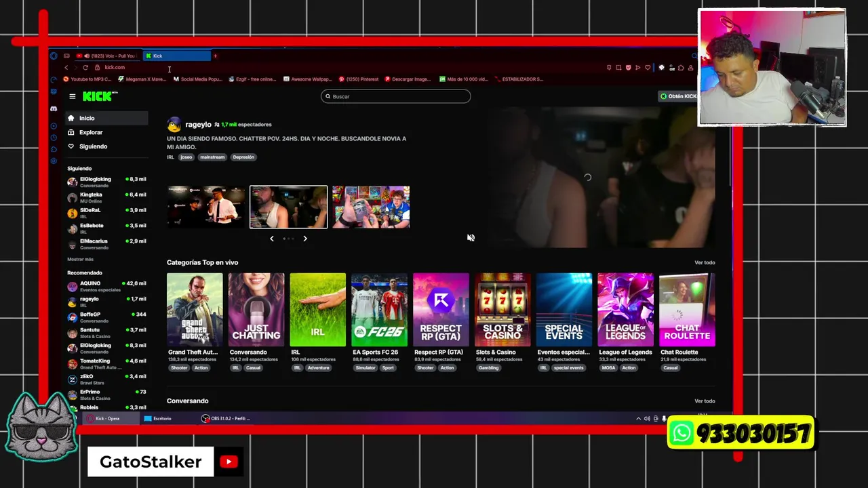Viewport: 868px width, 488px height.
Task: Click in the Buscar search field
Action: pyautogui.click(x=396, y=96)
